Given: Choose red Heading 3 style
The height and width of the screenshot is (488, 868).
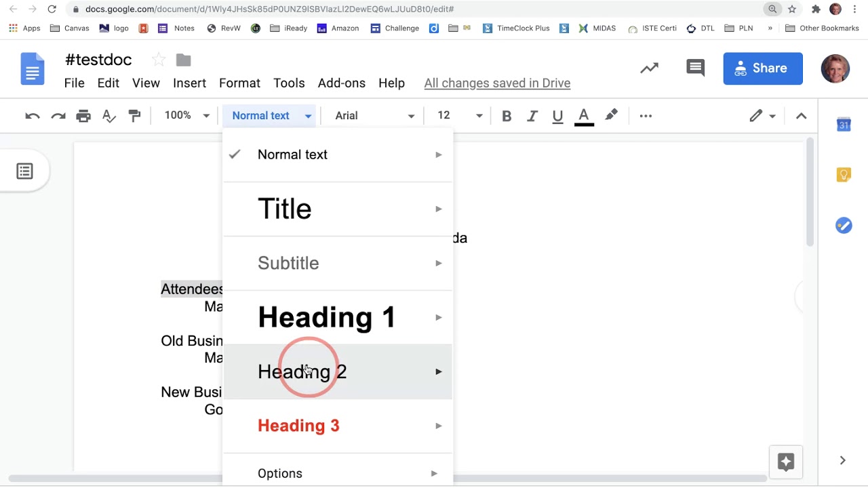Looking at the screenshot, I should tap(338, 426).
